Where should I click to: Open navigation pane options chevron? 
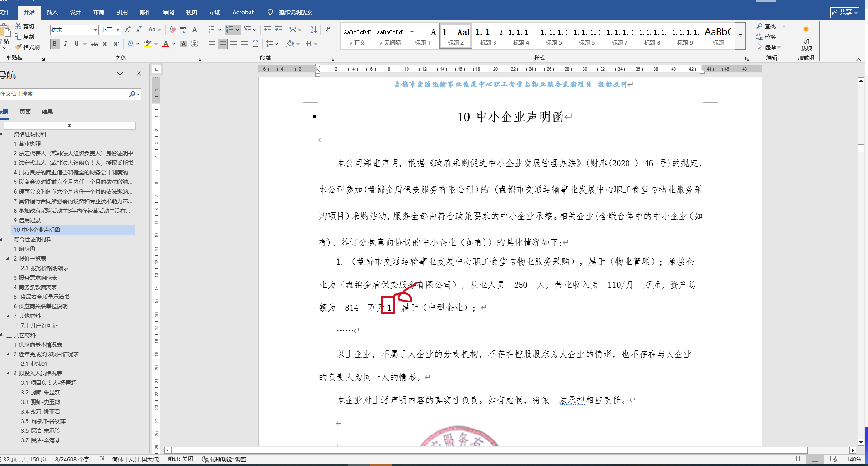[120, 73]
